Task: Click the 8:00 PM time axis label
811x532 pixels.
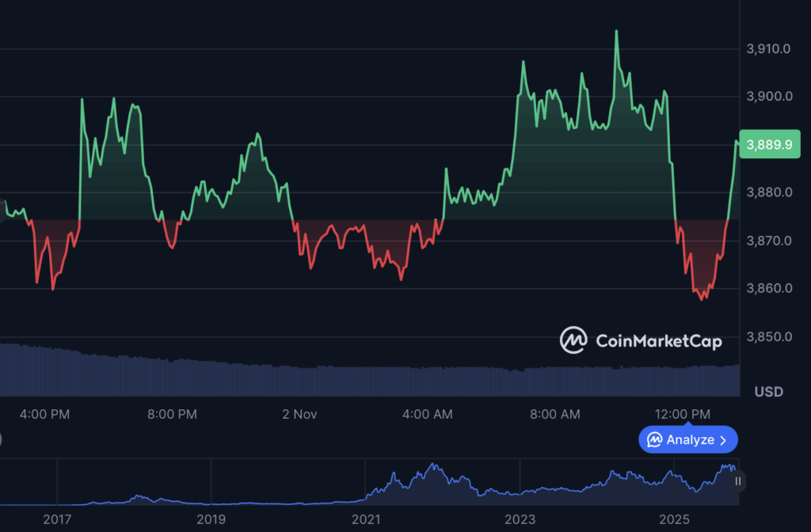Action: (172, 414)
